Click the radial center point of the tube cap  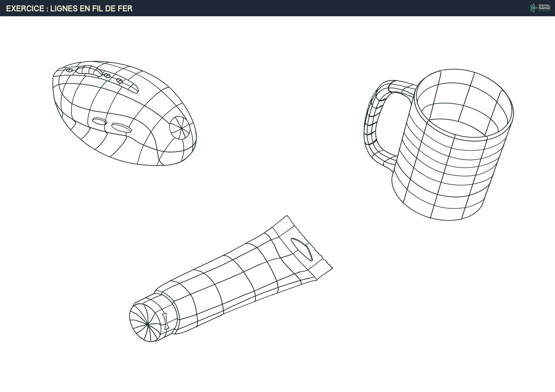pyautogui.click(x=147, y=324)
